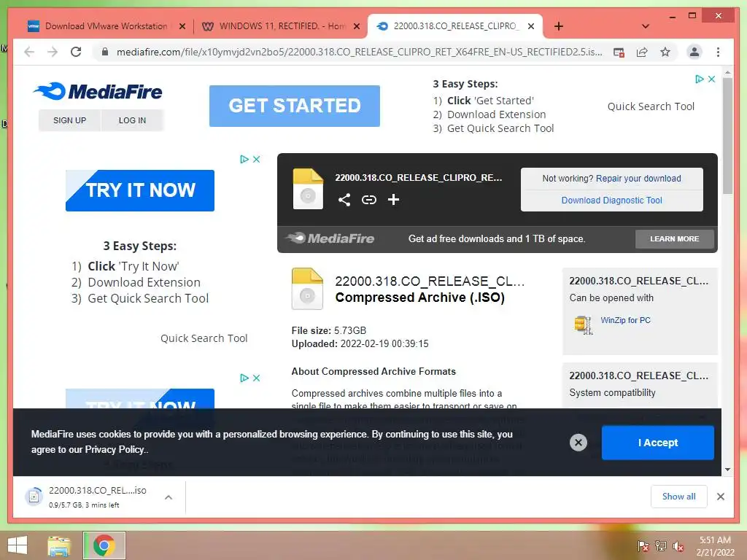This screenshot has width=747, height=560.
Task: Click the 'File size: 5.73GB' text
Action: click(x=329, y=330)
